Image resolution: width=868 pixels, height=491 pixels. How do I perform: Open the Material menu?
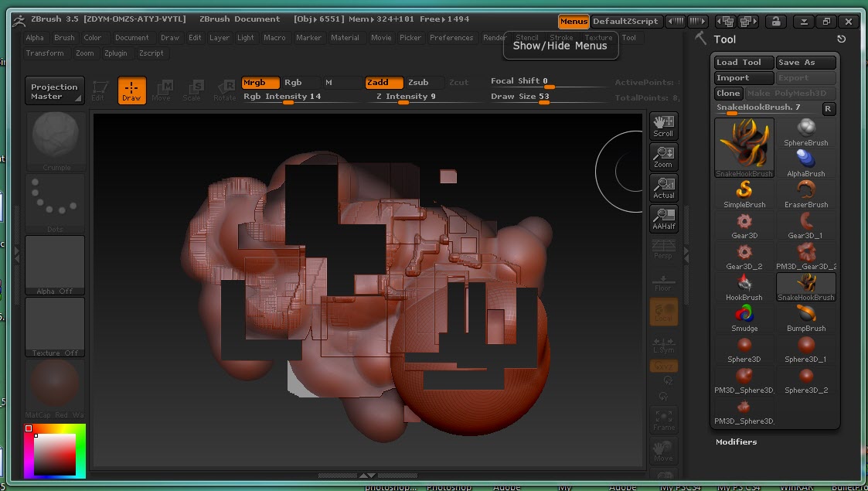click(345, 38)
